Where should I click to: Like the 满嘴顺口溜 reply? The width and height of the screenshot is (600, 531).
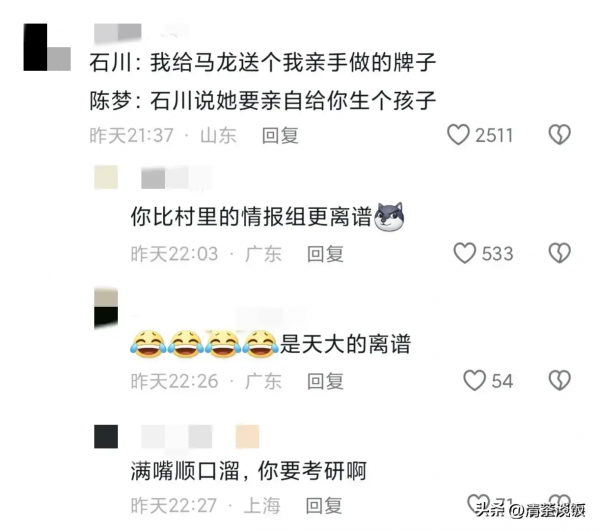478,503
